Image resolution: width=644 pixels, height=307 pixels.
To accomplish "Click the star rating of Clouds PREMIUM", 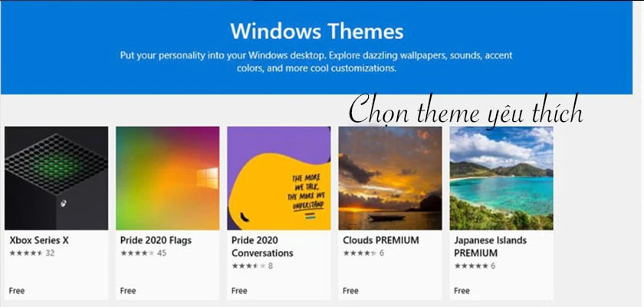I will [360, 253].
